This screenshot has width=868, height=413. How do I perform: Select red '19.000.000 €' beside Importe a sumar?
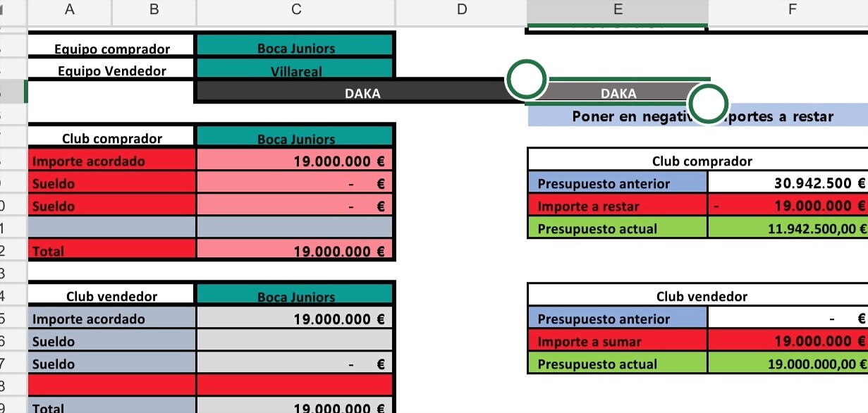pos(788,340)
